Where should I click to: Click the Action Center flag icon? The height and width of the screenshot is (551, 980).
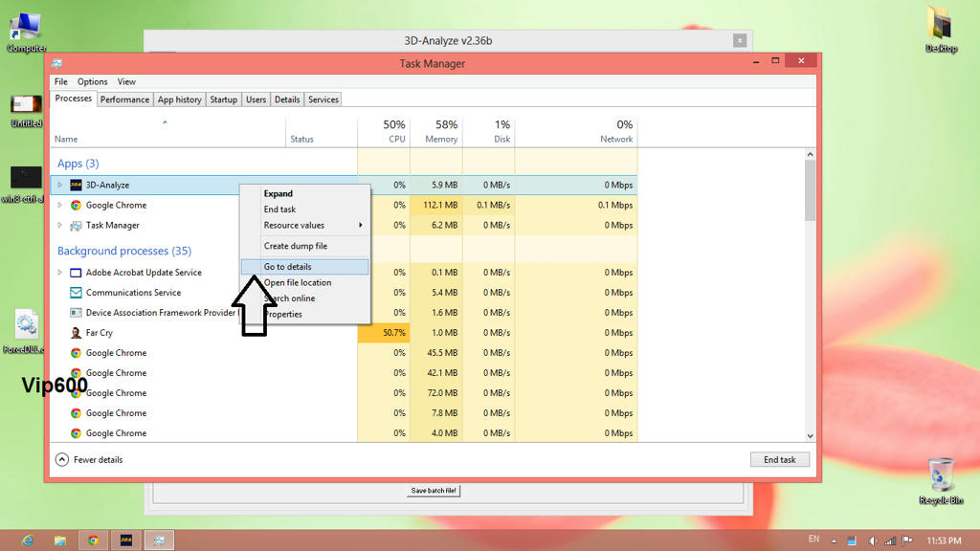point(907,541)
